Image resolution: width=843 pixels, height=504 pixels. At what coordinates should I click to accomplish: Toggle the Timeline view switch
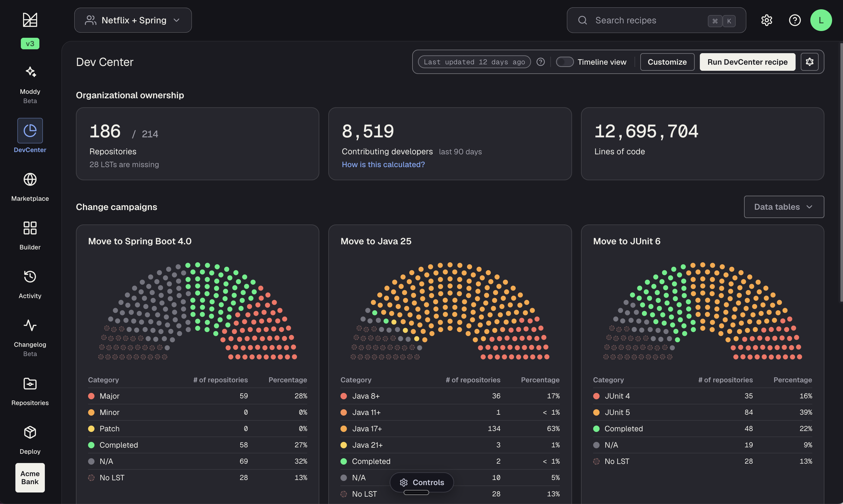(564, 62)
